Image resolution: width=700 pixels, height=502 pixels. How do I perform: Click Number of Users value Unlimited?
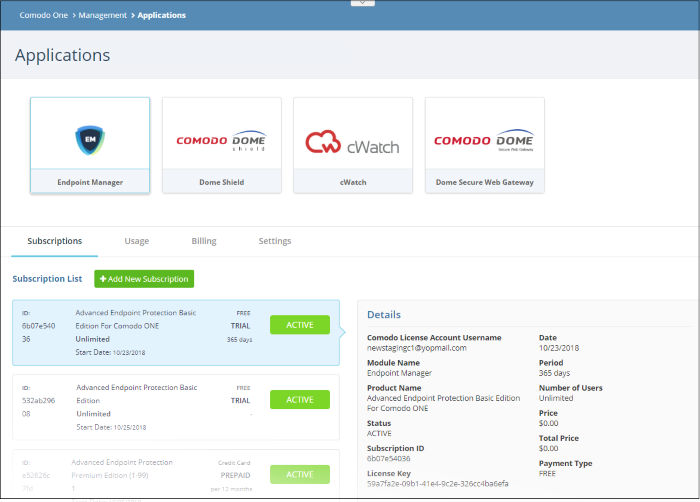tap(556, 398)
